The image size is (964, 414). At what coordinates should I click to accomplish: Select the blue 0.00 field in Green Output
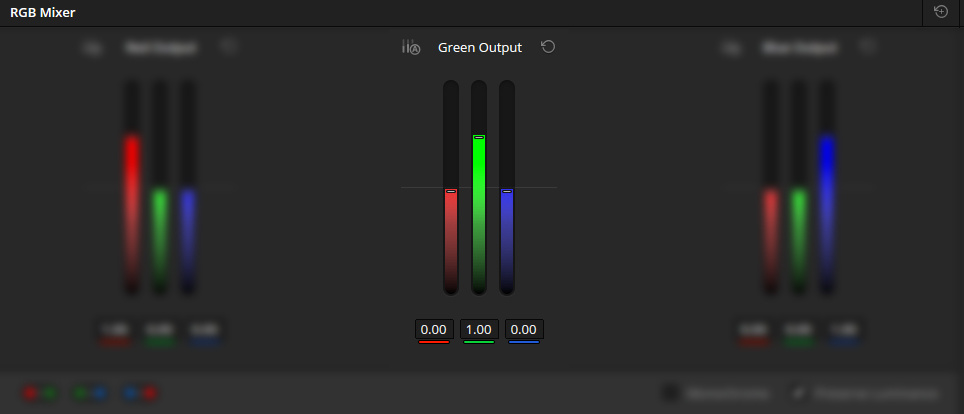tap(524, 330)
